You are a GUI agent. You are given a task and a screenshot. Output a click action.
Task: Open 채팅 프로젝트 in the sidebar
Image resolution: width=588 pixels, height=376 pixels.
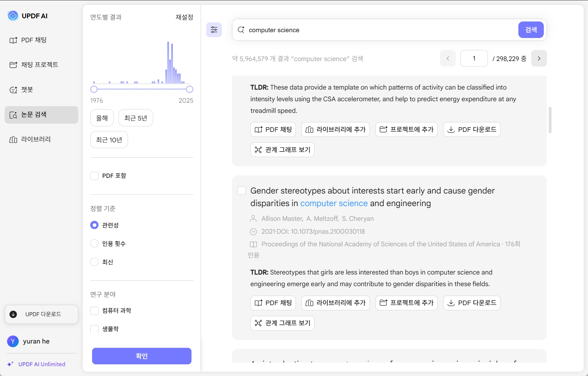41,65
